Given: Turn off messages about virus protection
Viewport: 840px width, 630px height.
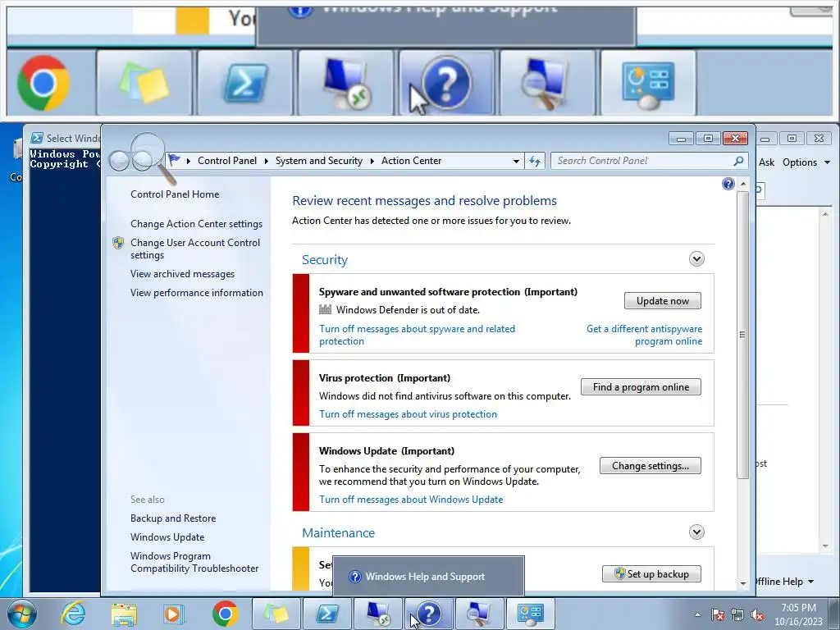Looking at the screenshot, I should click(x=408, y=414).
